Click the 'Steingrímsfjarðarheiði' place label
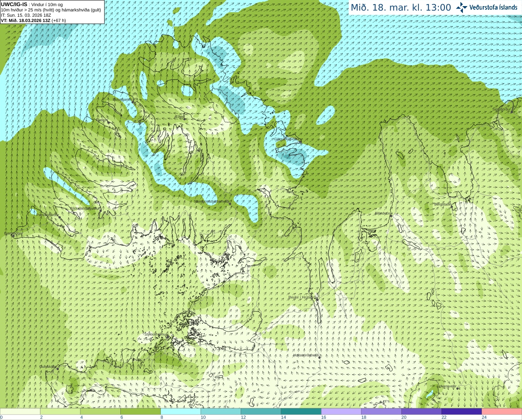This screenshot has width=522, height=420. 212,201
